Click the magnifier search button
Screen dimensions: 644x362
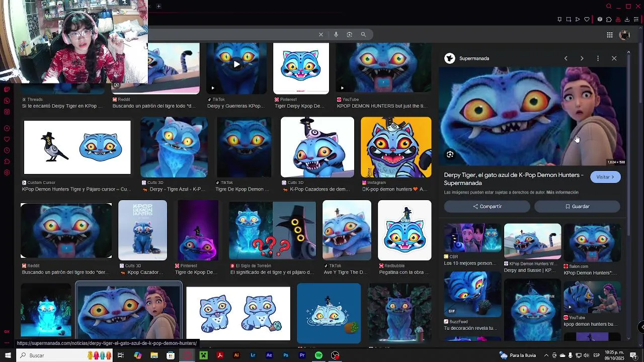[x=363, y=34]
